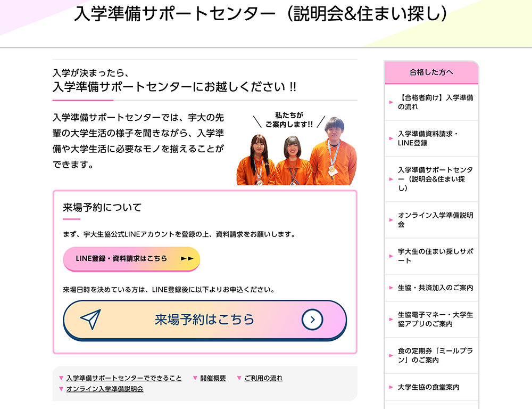Click pink arrow beside 生協・共済加入のご案内
532x409 pixels.
[390, 288]
